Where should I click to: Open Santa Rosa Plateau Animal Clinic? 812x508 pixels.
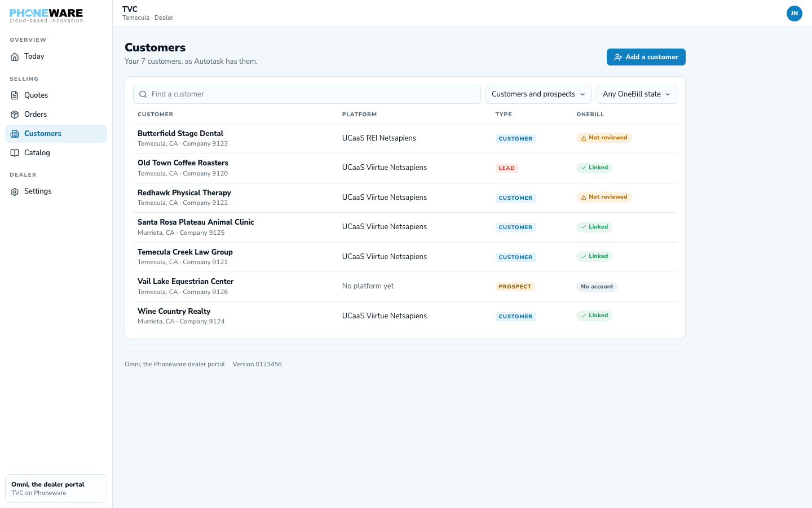pyautogui.click(x=196, y=222)
